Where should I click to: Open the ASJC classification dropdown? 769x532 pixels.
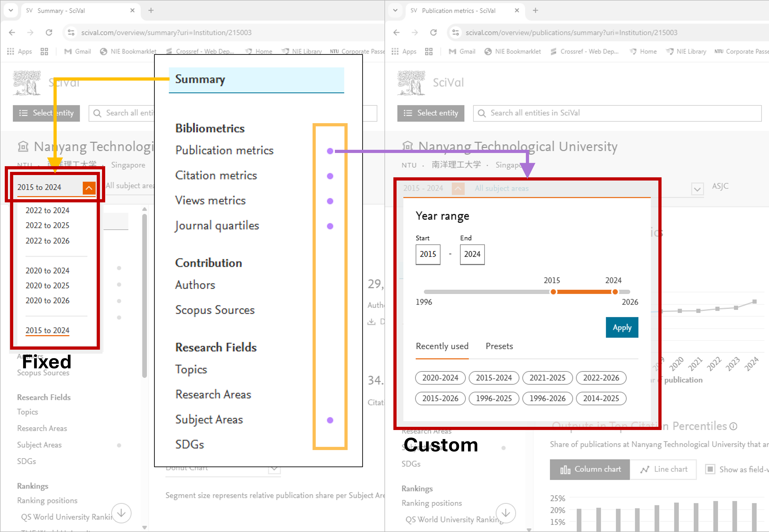(697, 189)
